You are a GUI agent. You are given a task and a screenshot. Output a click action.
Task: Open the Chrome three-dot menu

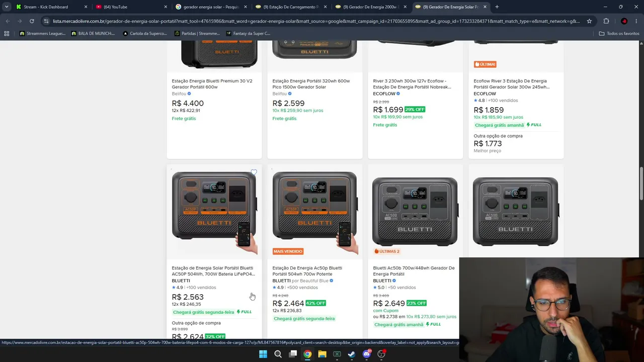coord(636,21)
